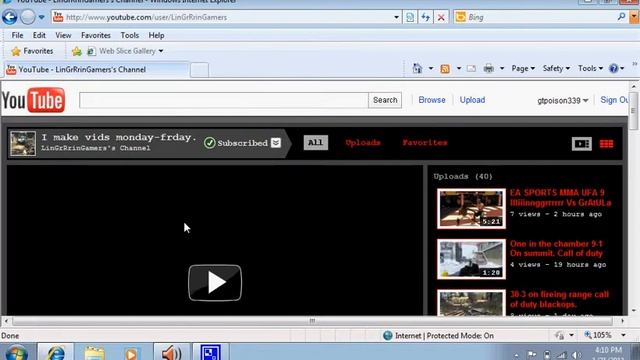This screenshot has width=640, height=360.
Task: Click the Add to Favorites Bar icon
Action: click(x=76, y=51)
